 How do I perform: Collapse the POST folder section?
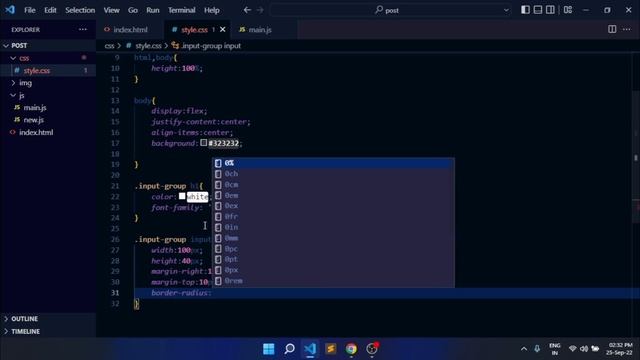48,45
